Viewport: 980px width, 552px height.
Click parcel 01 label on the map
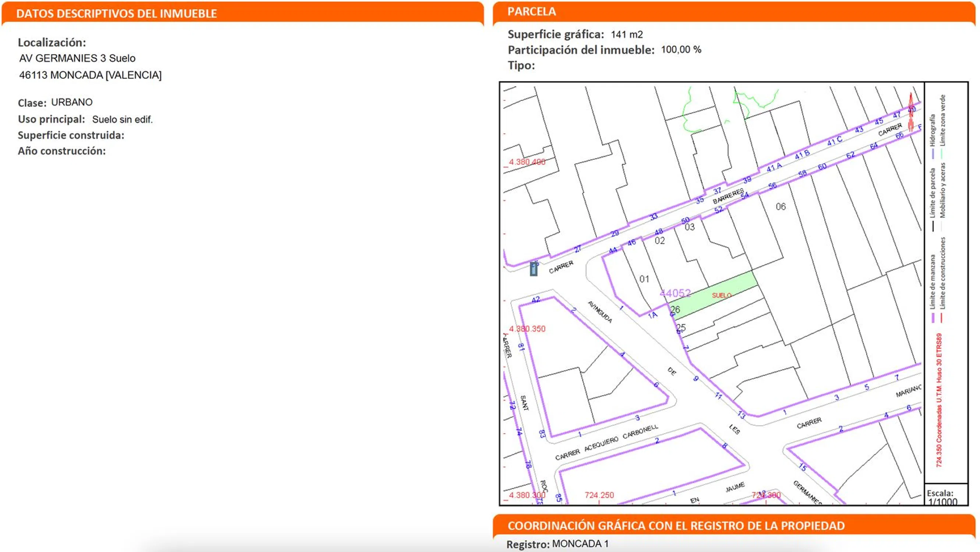pos(644,279)
